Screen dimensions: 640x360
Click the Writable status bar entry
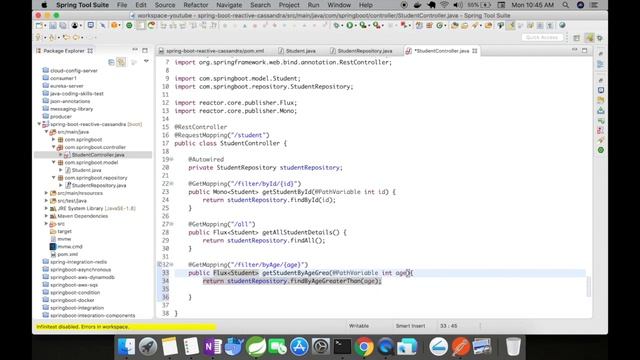pyautogui.click(x=359, y=326)
